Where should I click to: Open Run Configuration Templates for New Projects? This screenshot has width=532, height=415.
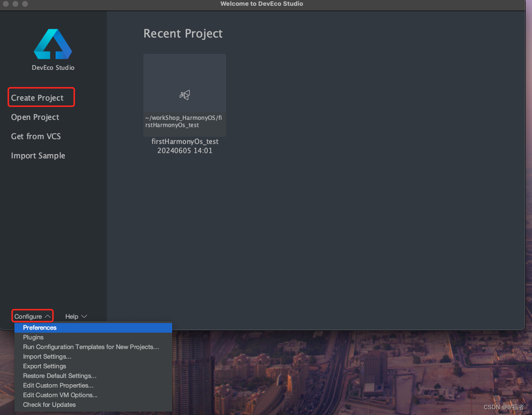[93, 347]
